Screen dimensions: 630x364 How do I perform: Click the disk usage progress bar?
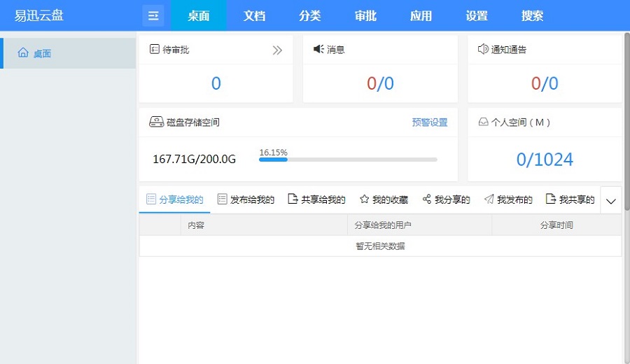pyautogui.click(x=348, y=160)
